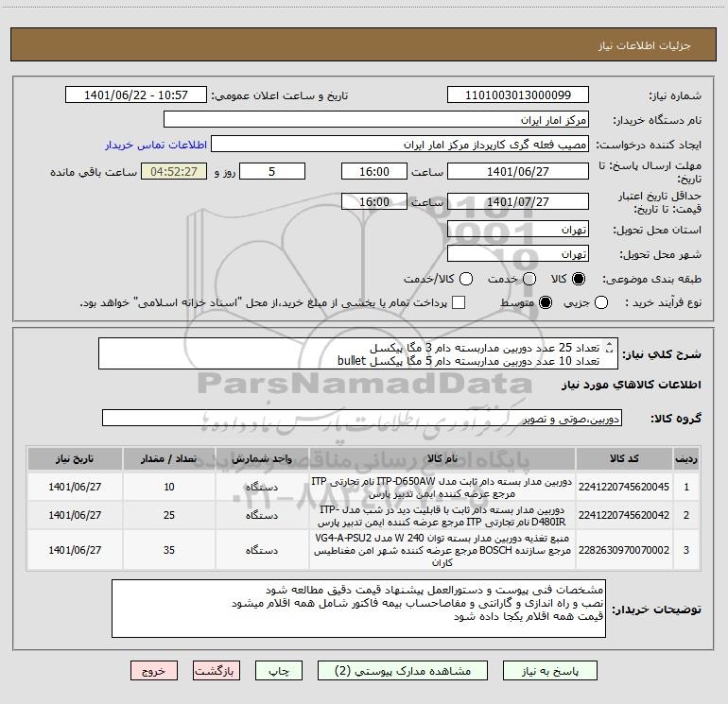Open مشاهده مدارک پیوستی (2) attachments
The height and width of the screenshot is (704, 728).
[403, 671]
